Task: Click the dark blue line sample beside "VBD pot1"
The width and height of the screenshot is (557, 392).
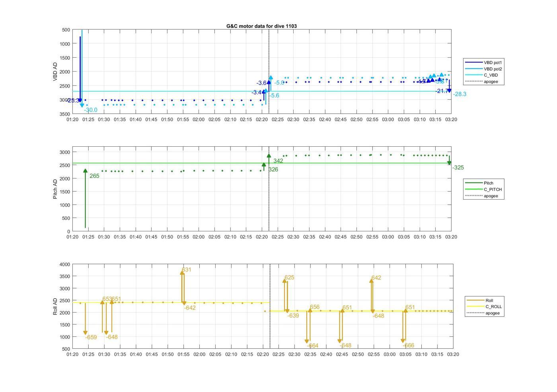Action: 473,62
